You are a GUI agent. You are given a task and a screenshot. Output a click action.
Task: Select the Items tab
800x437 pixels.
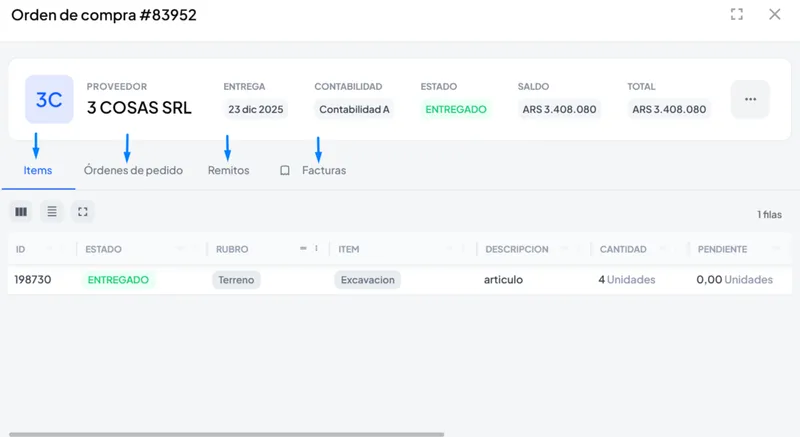click(x=38, y=170)
